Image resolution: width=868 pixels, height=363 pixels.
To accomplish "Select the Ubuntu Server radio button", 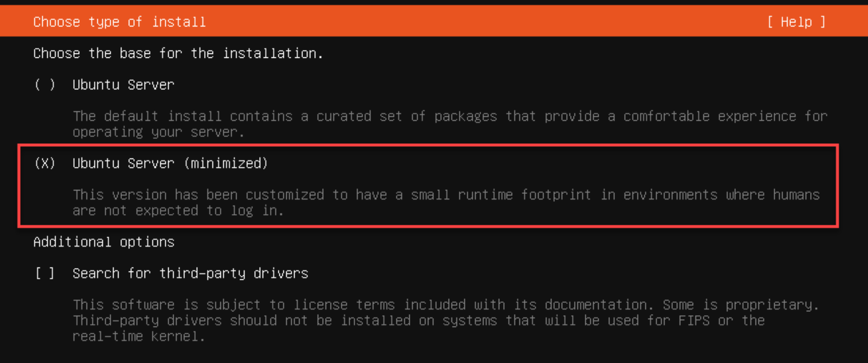I will [45, 85].
